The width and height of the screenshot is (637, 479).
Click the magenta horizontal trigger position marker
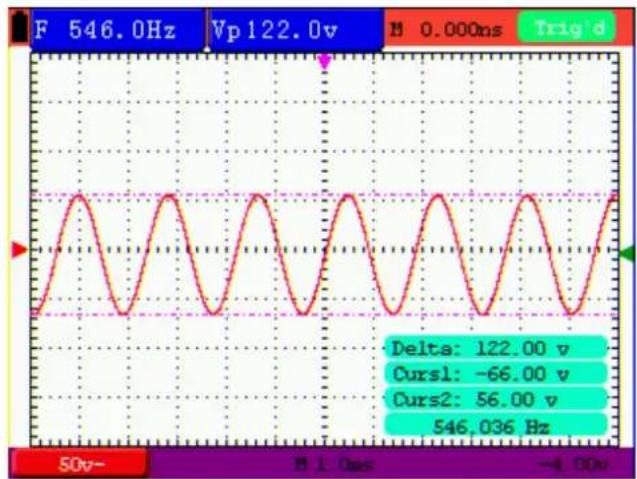click(x=325, y=63)
